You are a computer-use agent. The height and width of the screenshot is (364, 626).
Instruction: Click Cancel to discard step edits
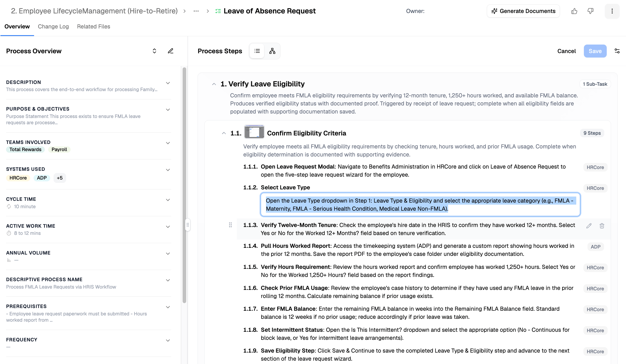(566, 51)
